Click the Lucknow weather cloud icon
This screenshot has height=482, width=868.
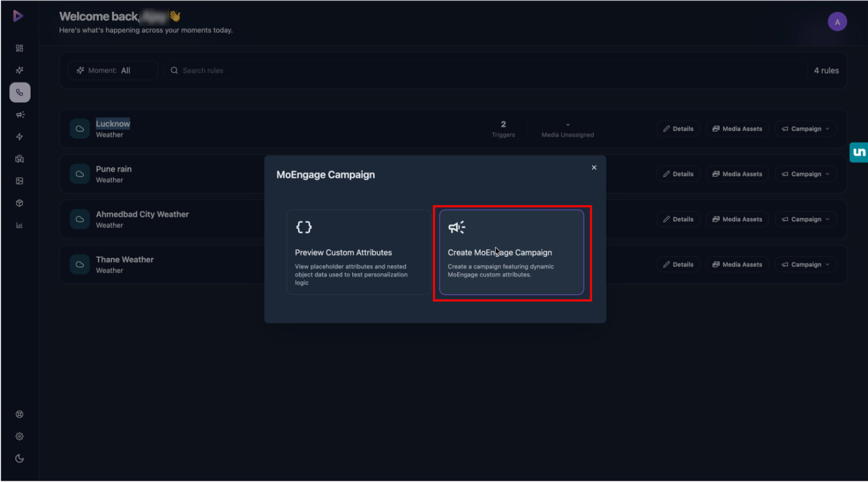[80, 129]
